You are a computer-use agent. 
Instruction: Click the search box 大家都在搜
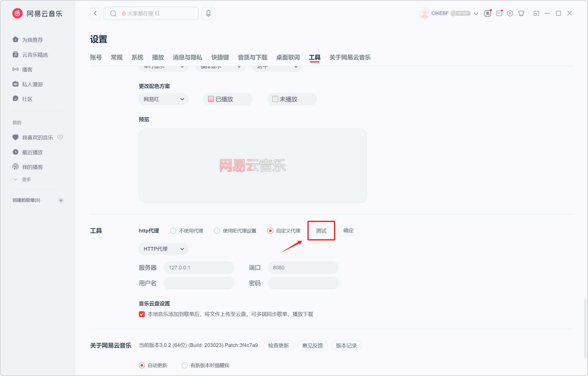tap(151, 13)
